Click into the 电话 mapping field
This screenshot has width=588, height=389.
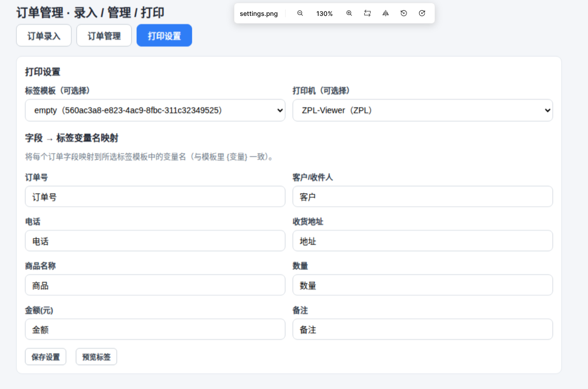pos(155,241)
